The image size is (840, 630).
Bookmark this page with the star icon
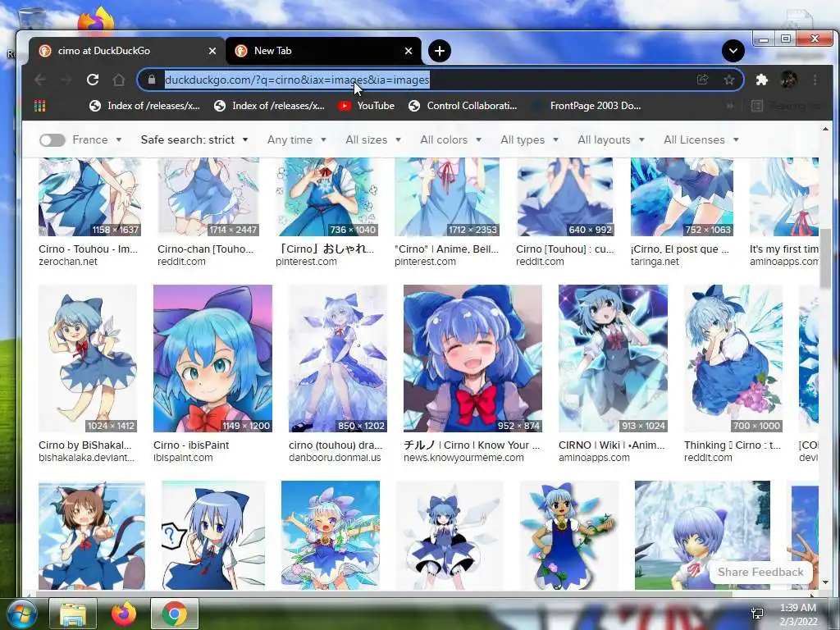pyautogui.click(x=729, y=80)
